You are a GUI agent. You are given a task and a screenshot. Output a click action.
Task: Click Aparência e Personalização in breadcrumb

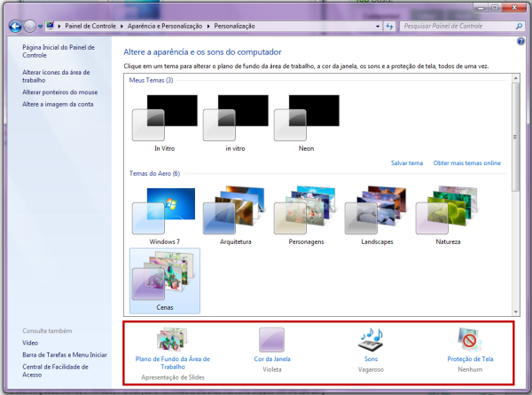[x=165, y=26]
